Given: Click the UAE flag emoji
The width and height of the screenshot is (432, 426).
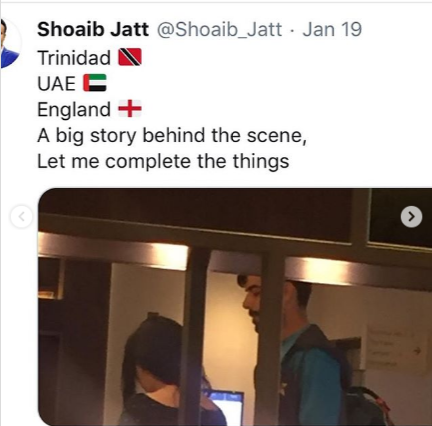Looking at the screenshot, I should pyautogui.click(x=95, y=83).
